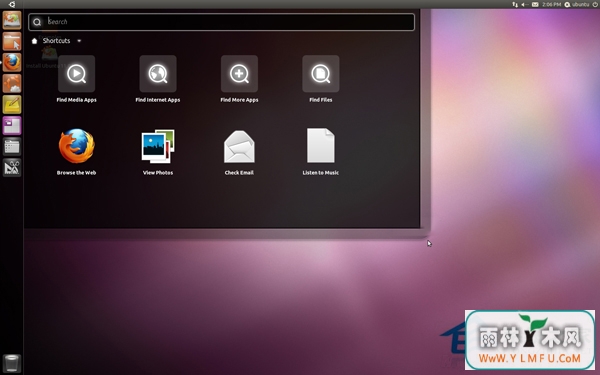The image size is (600, 375).
Task: Open the orange cloud launcher icon
Action: pos(12,83)
